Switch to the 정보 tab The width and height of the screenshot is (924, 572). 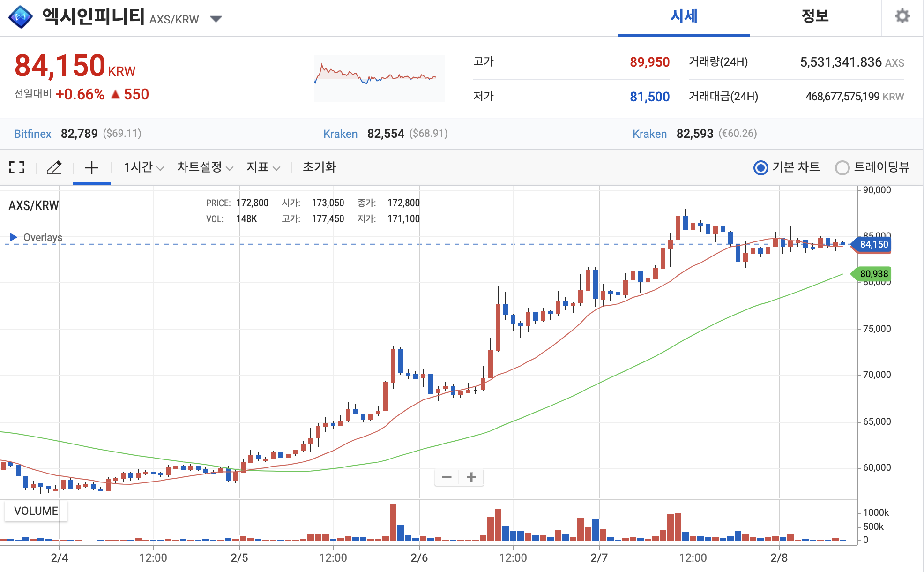coord(815,17)
